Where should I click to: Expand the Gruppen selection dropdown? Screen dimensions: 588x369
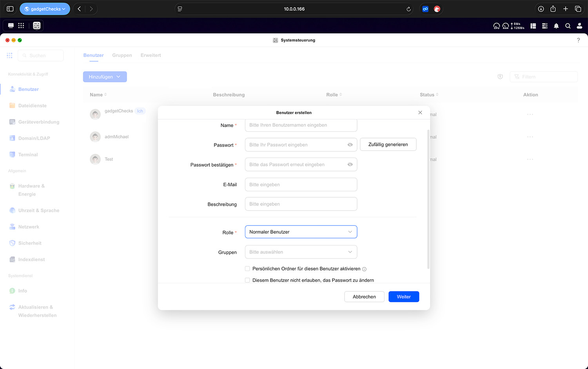click(x=301, y=252)
